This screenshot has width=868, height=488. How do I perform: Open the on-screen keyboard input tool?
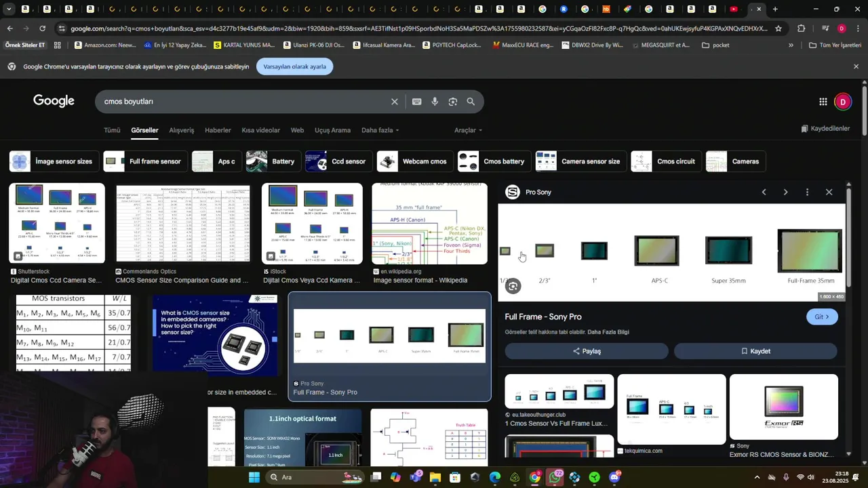click(416, 102)
